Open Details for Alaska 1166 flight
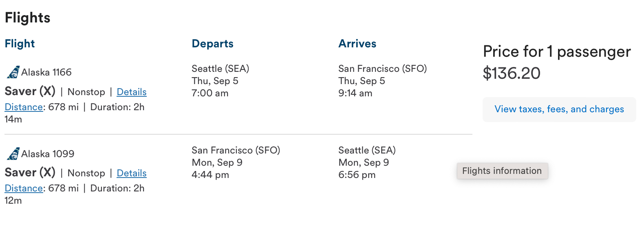The height and width of the screenshot is (240, 644). (x=131, y=92)
